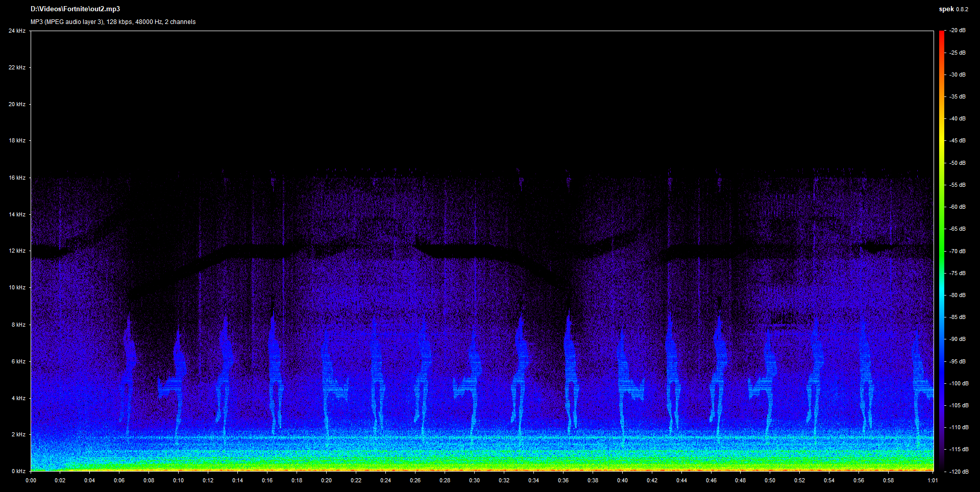Click the MP3 codec info line

tap(113, 22)
